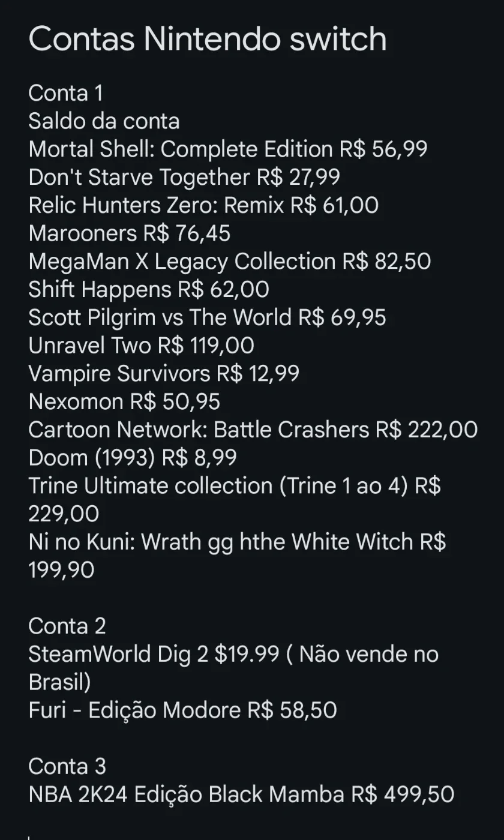Tap the MegaMan X Legacy Collection line
504x840 pixels.
pyautogui.click(x=229, y=262)
